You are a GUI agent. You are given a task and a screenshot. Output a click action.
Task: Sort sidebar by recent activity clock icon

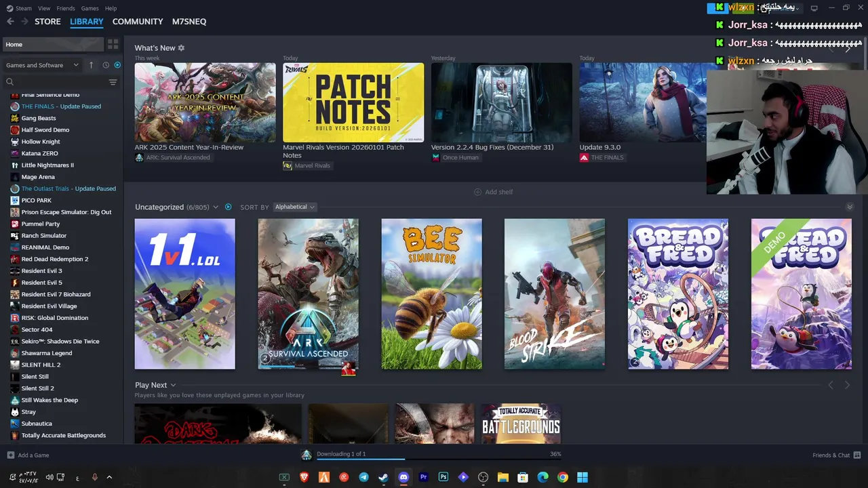[106, 65]
